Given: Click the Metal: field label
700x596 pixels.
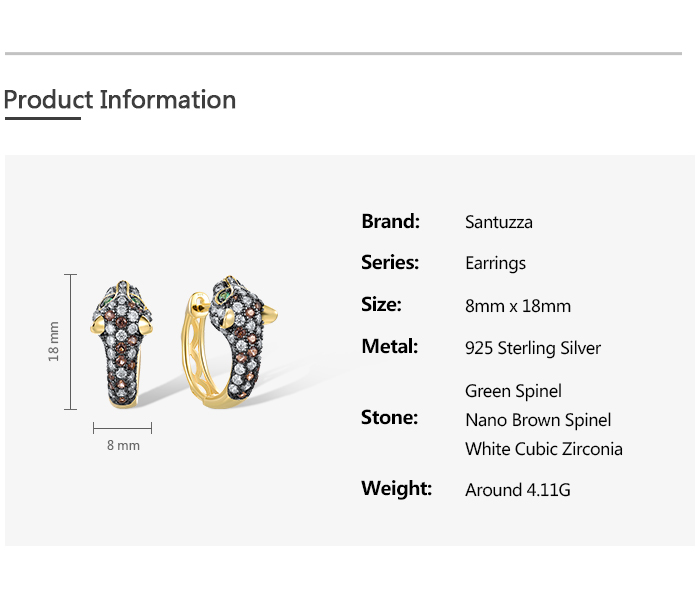Looking at the screenshot, I should pos(389,346).
